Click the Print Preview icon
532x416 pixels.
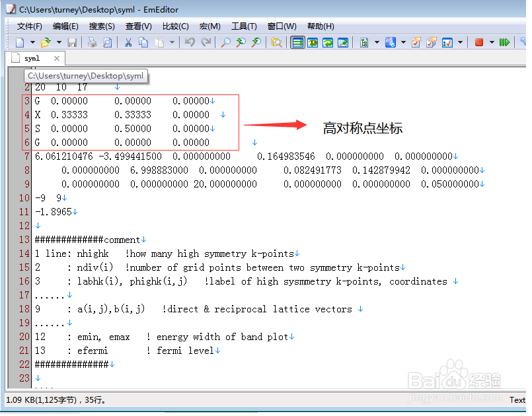click(107, 42)
